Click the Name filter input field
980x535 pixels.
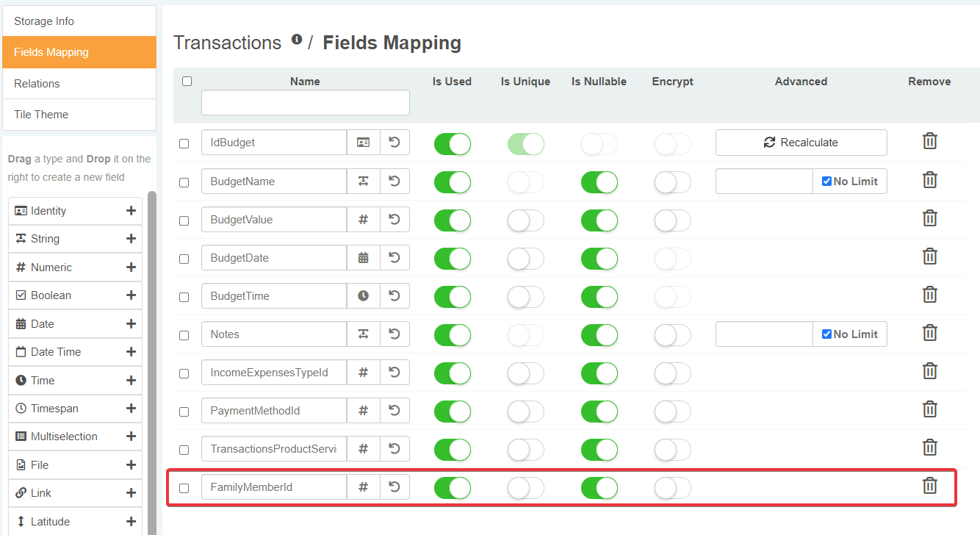pos(305,103)
